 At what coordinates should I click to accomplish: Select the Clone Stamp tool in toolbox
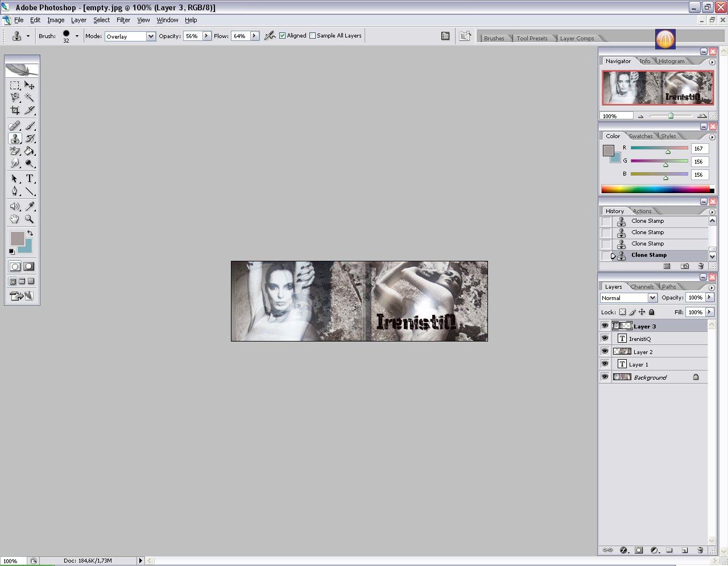(x=15, y=139)
